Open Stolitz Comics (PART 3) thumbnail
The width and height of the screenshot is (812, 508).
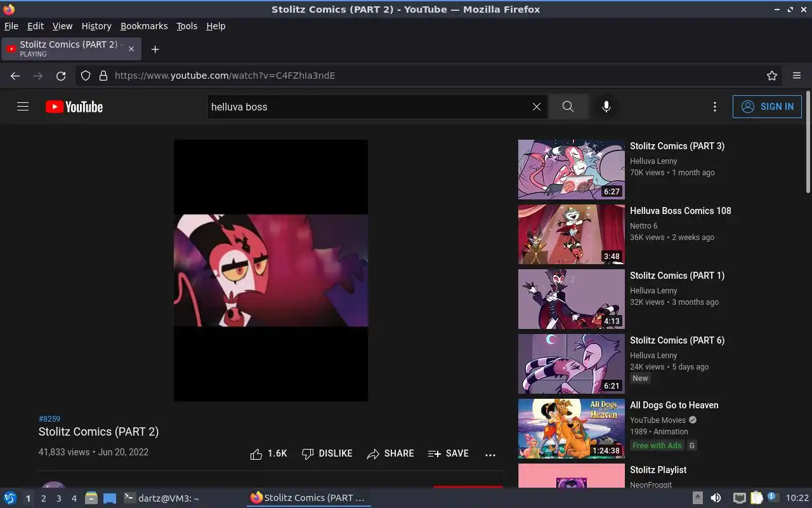coord(572,170)
